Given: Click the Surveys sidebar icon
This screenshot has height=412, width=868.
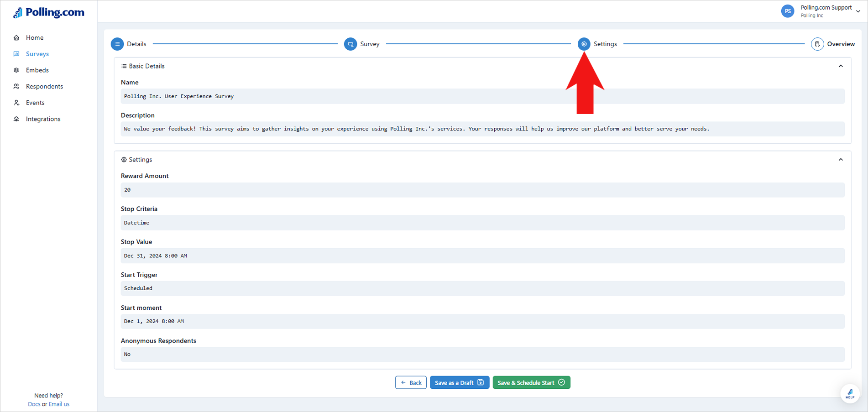Looking at the screenshot, I should [16, 54].
